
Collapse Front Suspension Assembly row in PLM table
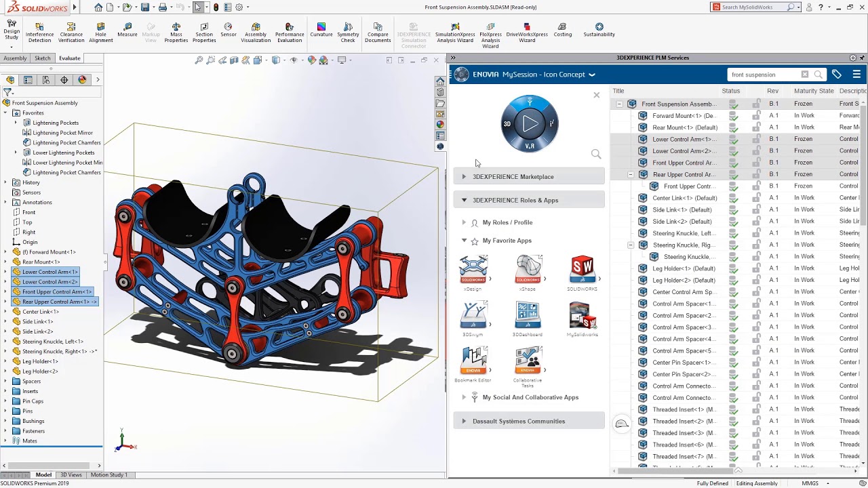[x=619, y=104]
